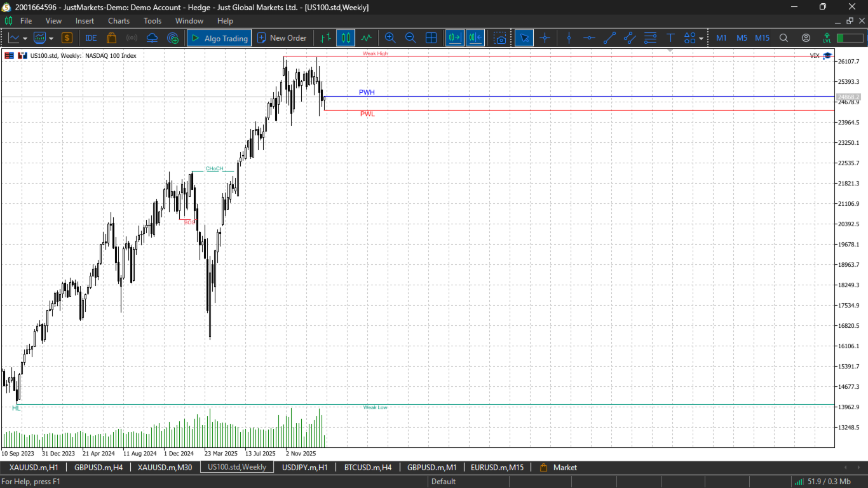Select the crosshair cursor tool
This screenshot has height=488, width=868.
click(545, 38)
